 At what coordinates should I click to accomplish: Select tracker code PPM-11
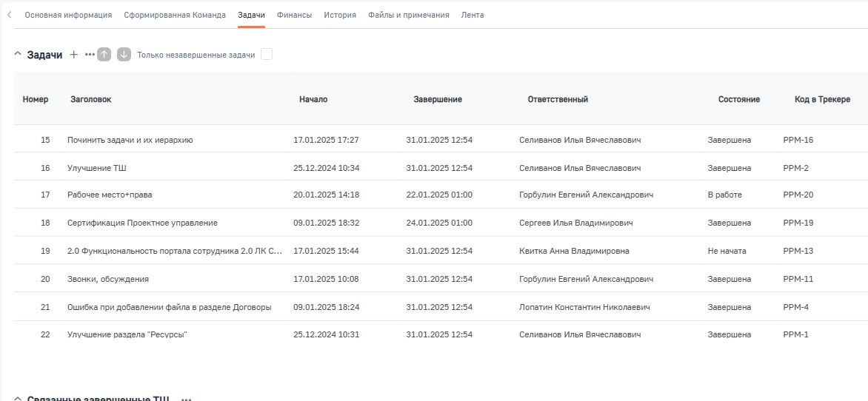(798, 280)
